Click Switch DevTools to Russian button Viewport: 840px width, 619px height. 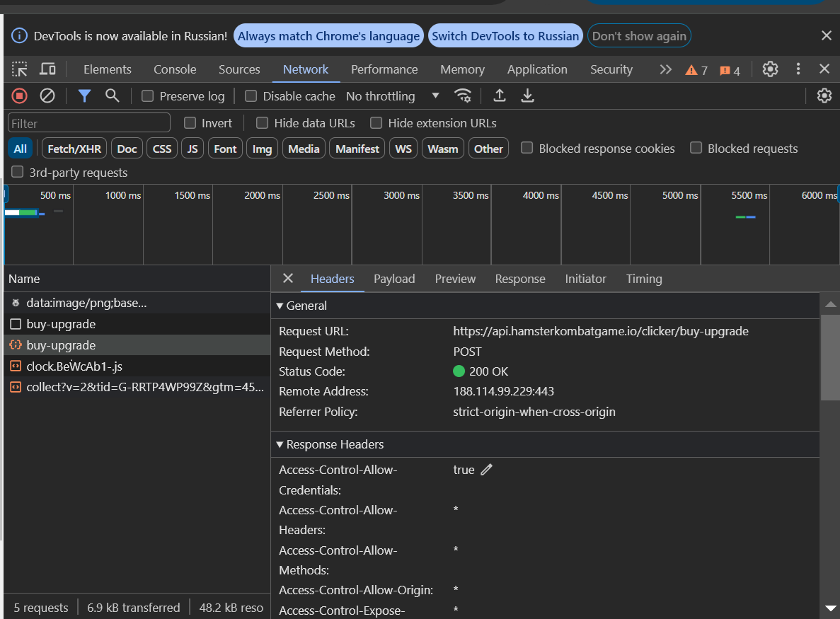tap(505, 36)
